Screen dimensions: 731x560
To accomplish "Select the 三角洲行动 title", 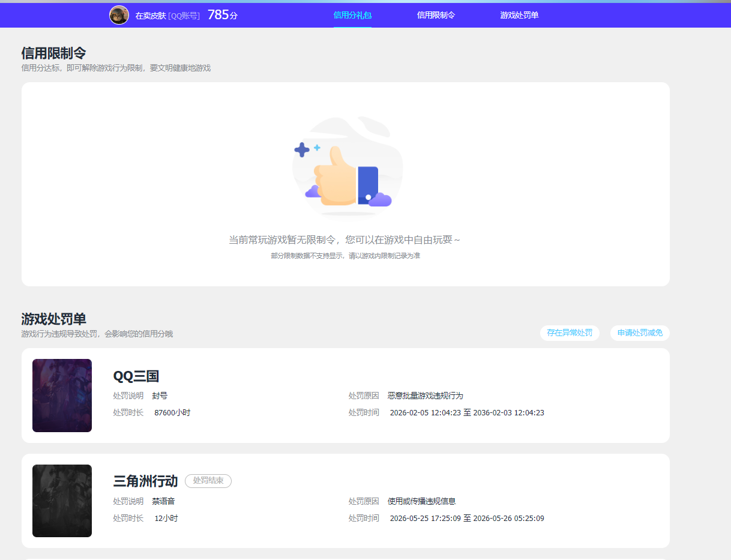I will click(x=145, y=481).
